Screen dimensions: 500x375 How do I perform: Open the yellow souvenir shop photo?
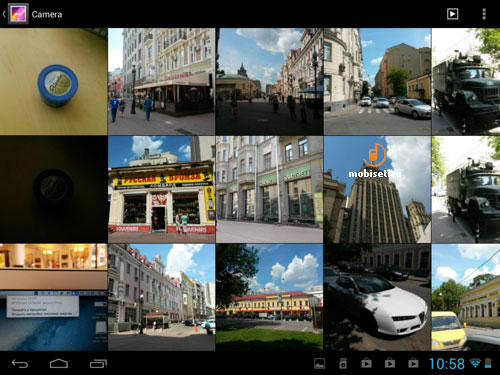pos(162,189)
